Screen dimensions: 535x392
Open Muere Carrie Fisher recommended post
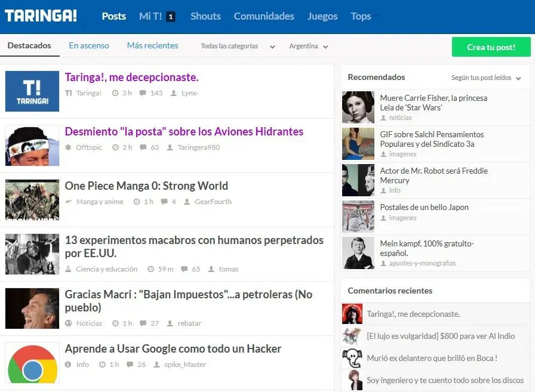pyautogui.click(x=433, y=103)
